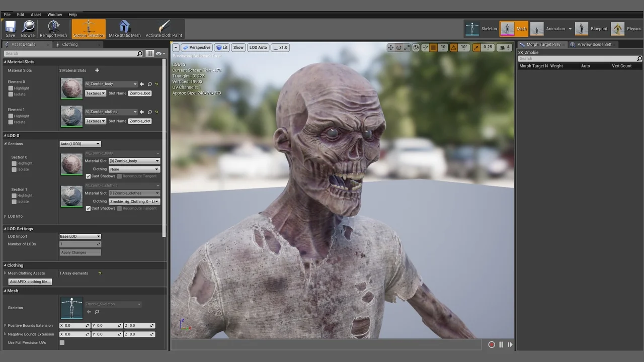Toggle the Section Selection tool
Image resolution: width=644 pixels, height=362 pixels.
pos(89,29)
